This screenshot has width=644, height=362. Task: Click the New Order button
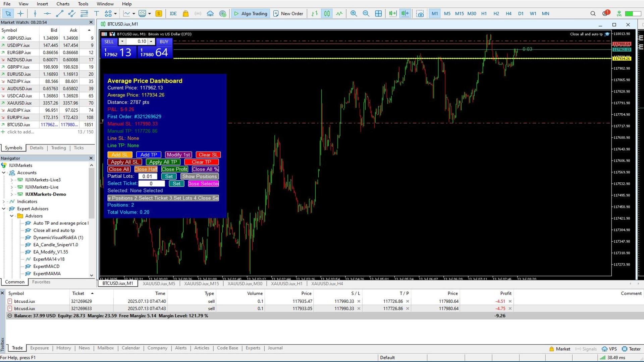[x=288, y=13]
